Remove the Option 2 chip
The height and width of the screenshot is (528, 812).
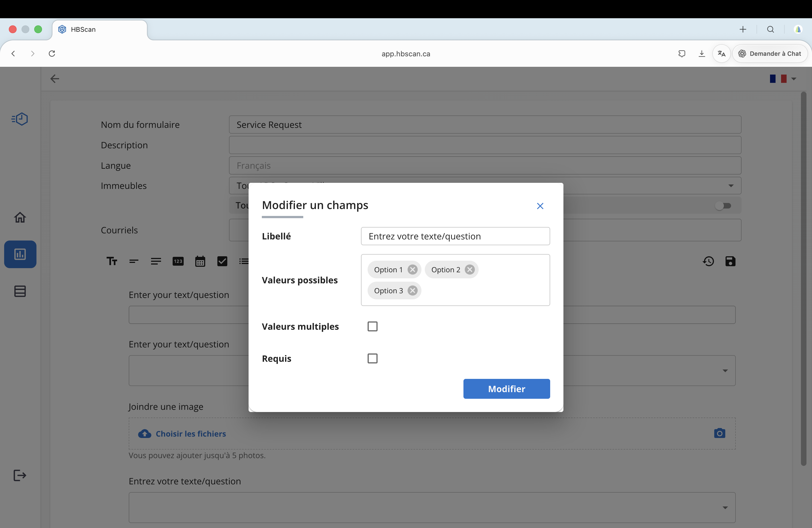point(470,270)
